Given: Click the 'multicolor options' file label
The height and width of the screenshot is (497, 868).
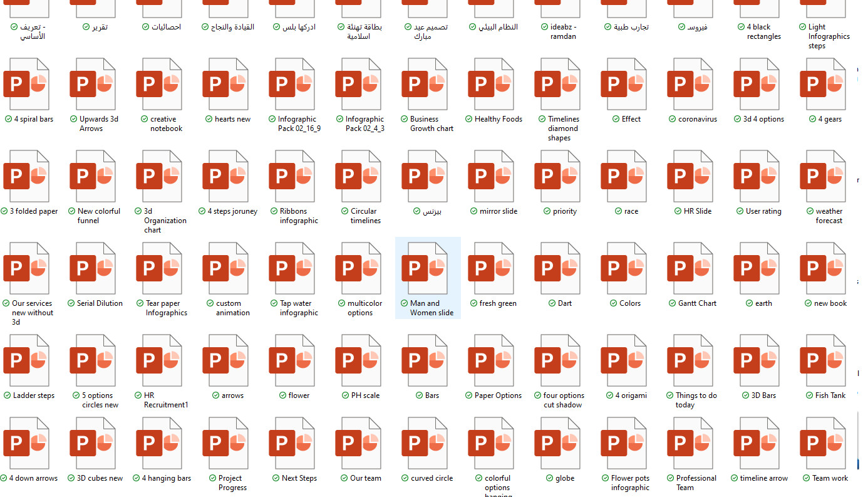Looking at the screenshot, I should 365,308.
